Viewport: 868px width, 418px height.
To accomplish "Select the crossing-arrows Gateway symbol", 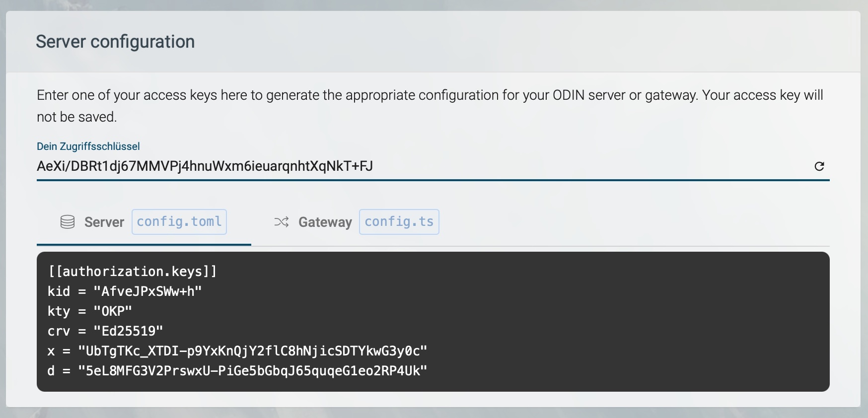I will click(281, 222).
